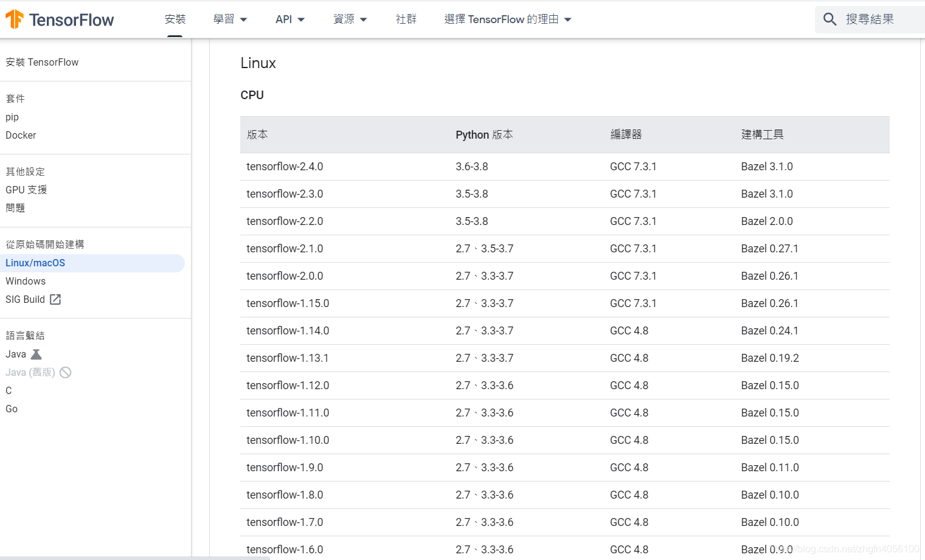Click the 從原始碼開始建構 sidebar heading
This screenshot has height=560, width=925.
tap(45, 244)
